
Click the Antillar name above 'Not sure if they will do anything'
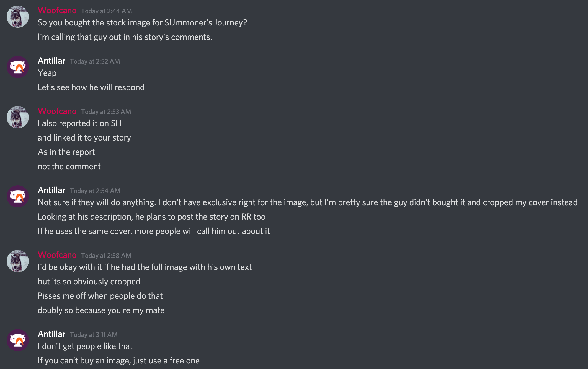(51, 190)
